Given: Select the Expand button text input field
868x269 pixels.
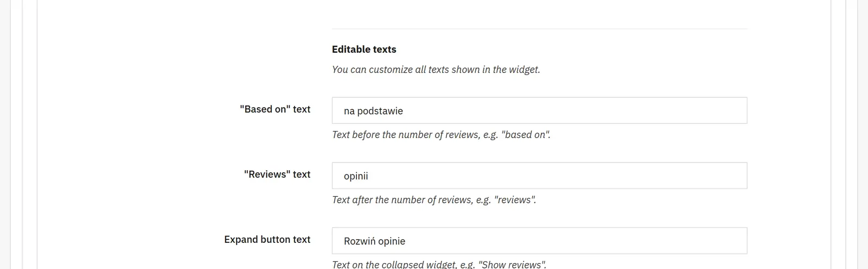Looking at the screenshot, I should (x=539, y=241).
